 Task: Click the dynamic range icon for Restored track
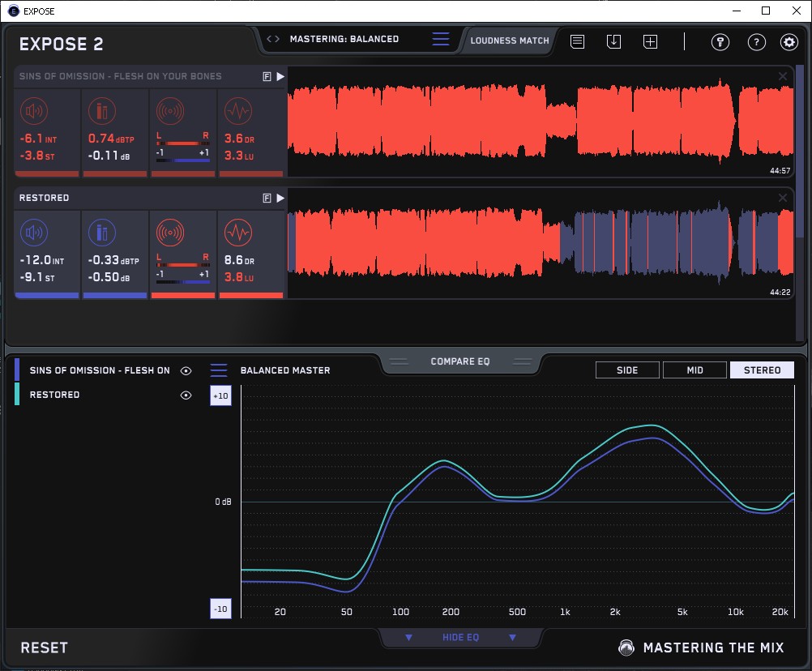point(238,233)
